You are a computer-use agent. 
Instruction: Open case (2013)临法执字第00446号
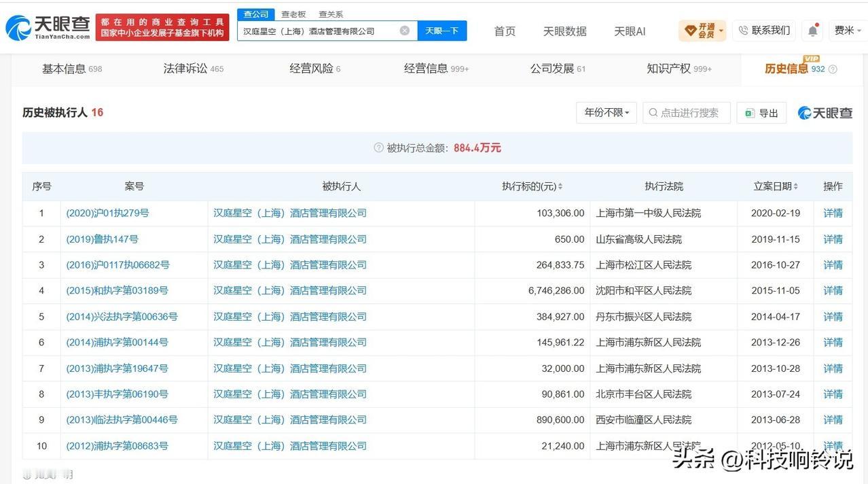(x=122, y=419)
